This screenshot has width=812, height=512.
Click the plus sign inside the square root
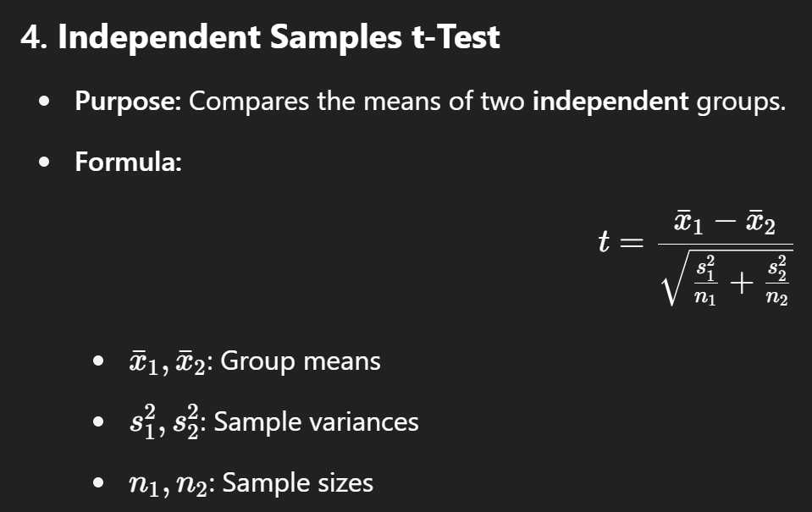pyautogui.click(x=741, y=284)
